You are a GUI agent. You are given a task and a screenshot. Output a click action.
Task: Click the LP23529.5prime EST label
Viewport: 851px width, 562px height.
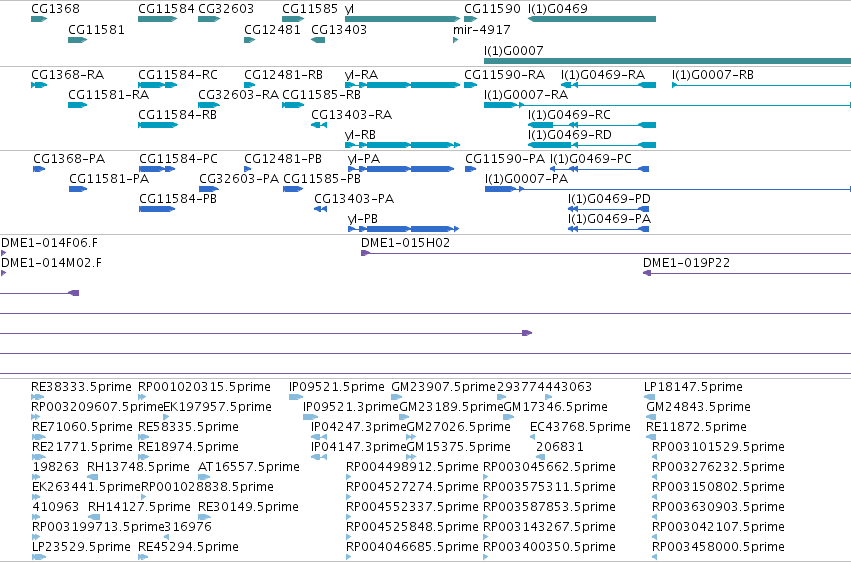[x=81, y=547]
